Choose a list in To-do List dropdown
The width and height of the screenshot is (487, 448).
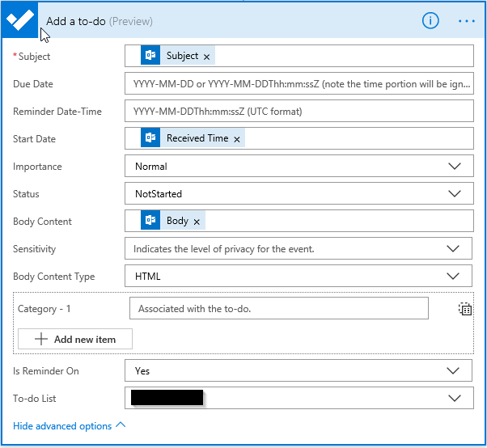coord(455,399)
